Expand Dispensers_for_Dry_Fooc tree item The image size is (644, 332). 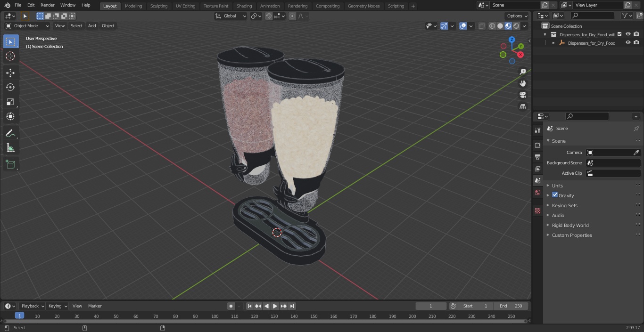[x=553, y=43]
